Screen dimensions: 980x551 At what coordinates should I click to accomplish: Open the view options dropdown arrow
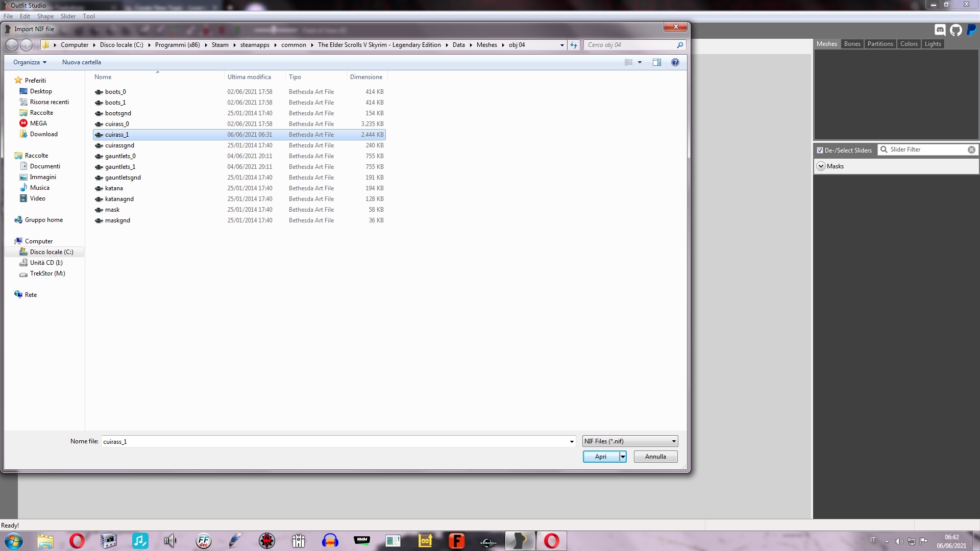point(640,62)
